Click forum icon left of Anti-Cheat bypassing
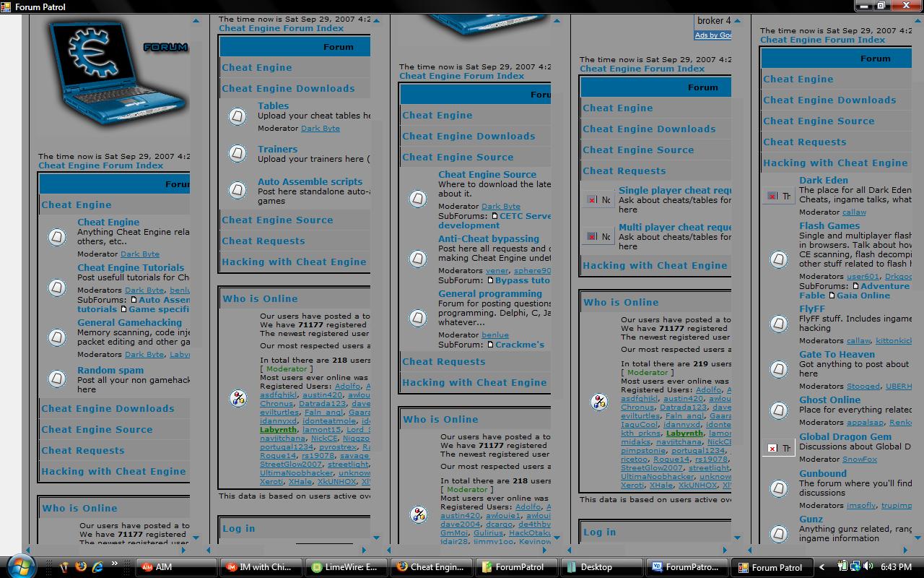 click(x=418, y=258)
